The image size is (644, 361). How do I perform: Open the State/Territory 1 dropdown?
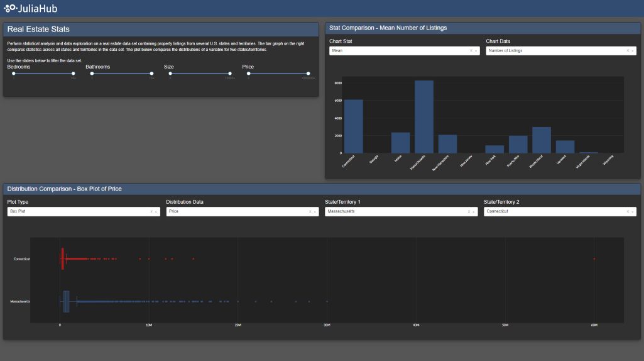click(396, 212)
